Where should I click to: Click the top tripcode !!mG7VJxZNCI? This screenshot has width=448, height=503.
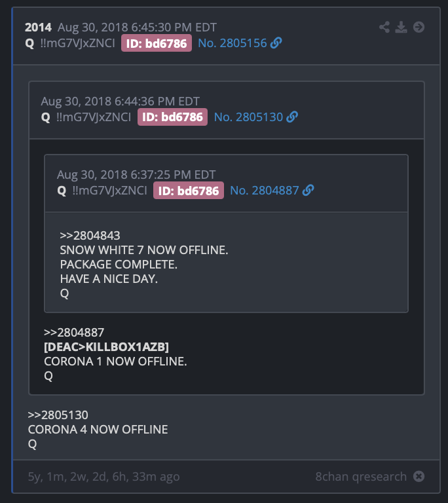point(77,43)
